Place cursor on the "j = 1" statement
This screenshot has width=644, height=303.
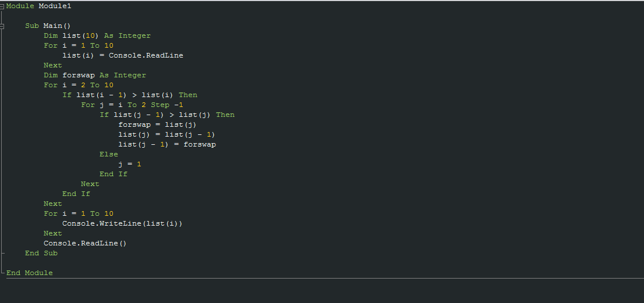[x=130, y=164]
